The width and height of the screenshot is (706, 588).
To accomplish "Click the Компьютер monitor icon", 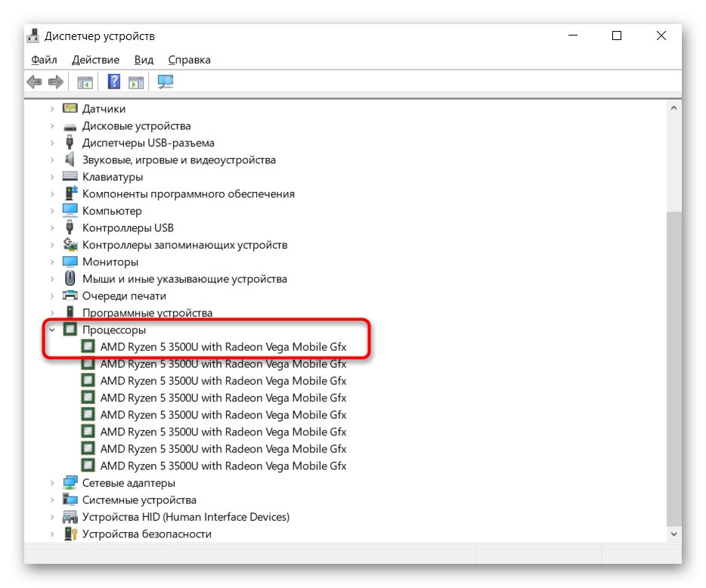I will click(70, 210).
